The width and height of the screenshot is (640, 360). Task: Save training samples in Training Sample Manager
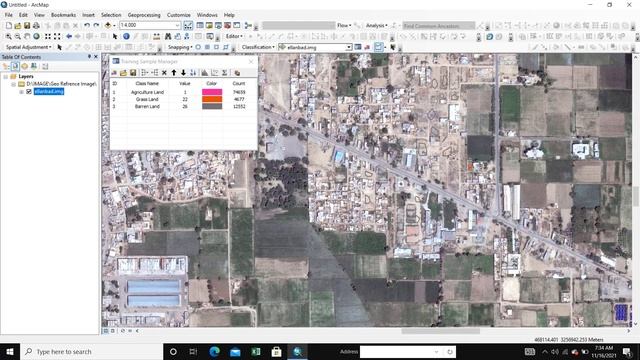coord(133,73)
